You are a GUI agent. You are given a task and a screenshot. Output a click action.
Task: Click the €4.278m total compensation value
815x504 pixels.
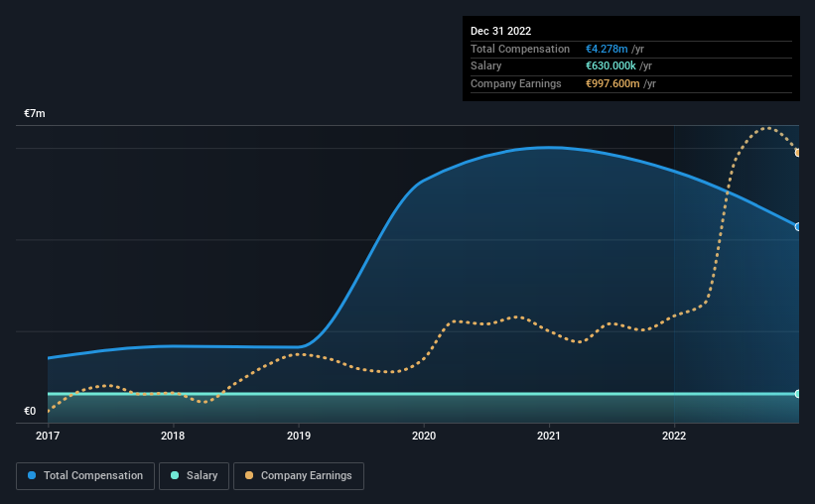coord(607,49)
